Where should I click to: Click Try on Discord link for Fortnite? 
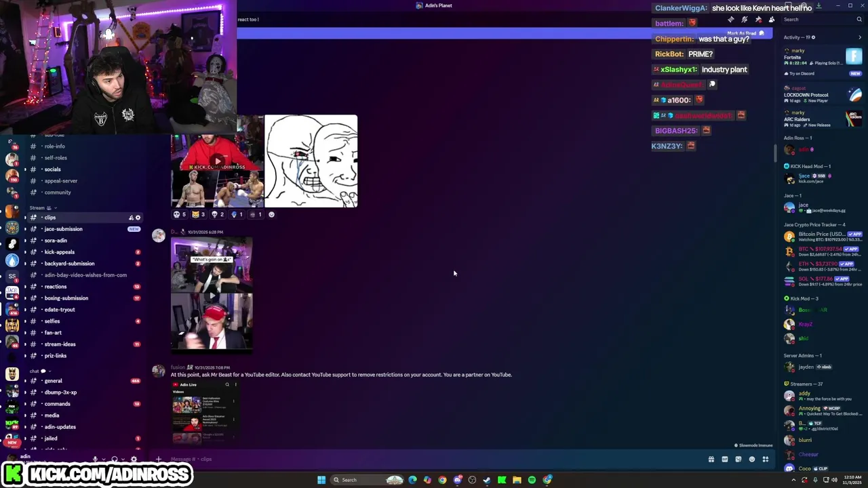click(802, 73)
